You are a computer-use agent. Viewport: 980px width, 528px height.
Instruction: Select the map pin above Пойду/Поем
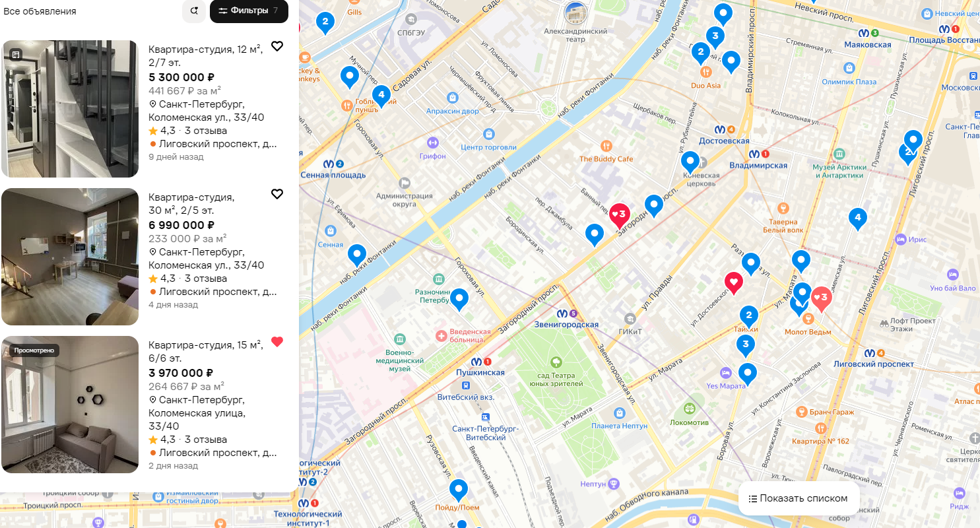(x=459, y=490)
